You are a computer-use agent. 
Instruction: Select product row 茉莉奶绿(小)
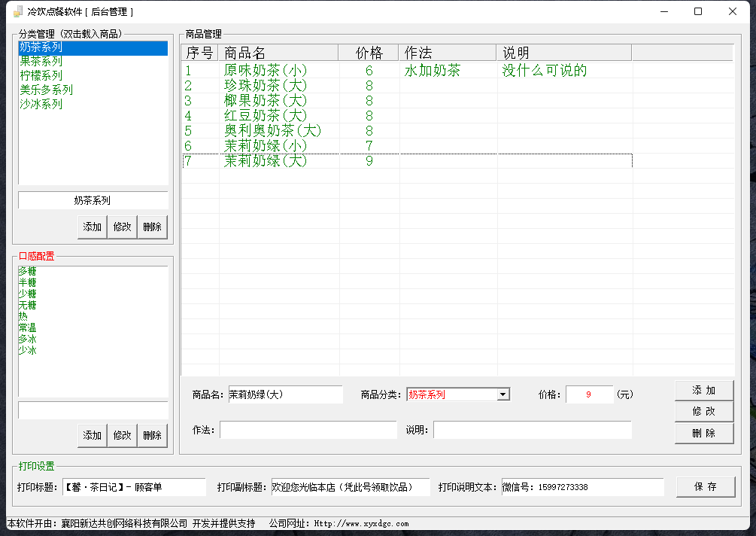pos(408,145)
